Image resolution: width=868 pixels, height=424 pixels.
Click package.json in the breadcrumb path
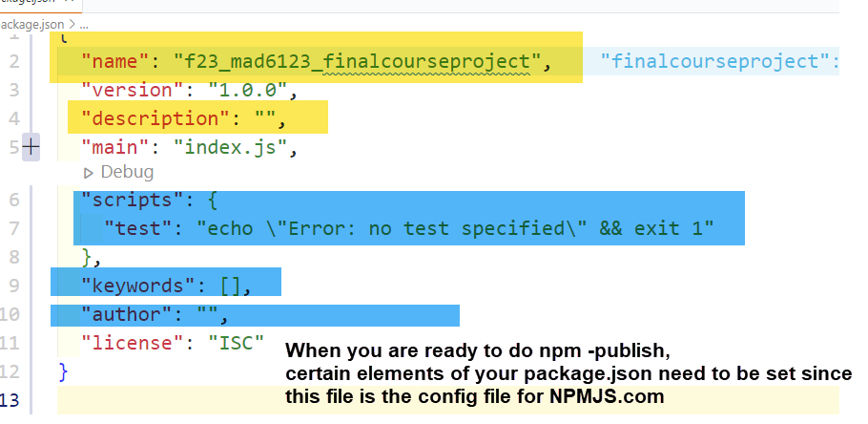point(29,22)
